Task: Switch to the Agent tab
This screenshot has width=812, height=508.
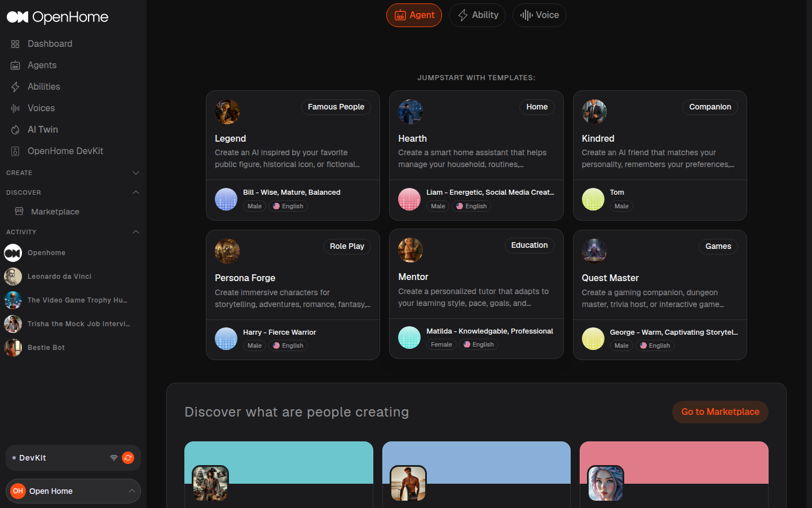Action: coord(414,15)
